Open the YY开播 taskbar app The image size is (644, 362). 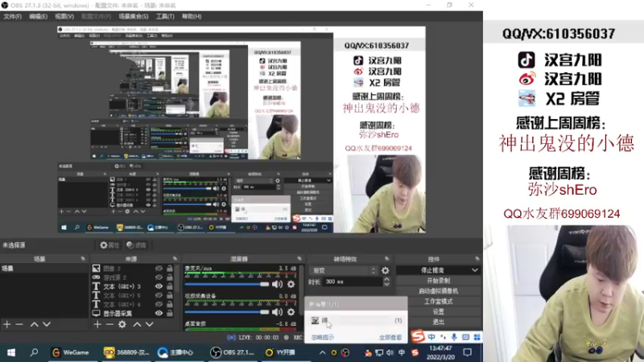coord(280,352)
